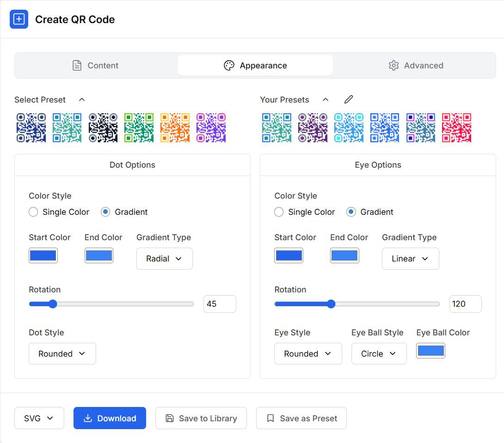504x443 pixels.
Task: Open the Eye Ball Color swatch
Action: (x=430, y=351)
